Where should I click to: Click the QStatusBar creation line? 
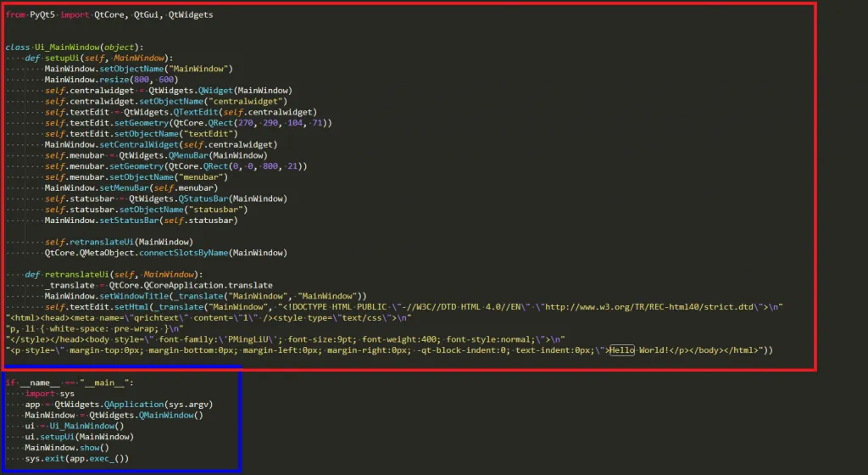(x=167, y=198)
